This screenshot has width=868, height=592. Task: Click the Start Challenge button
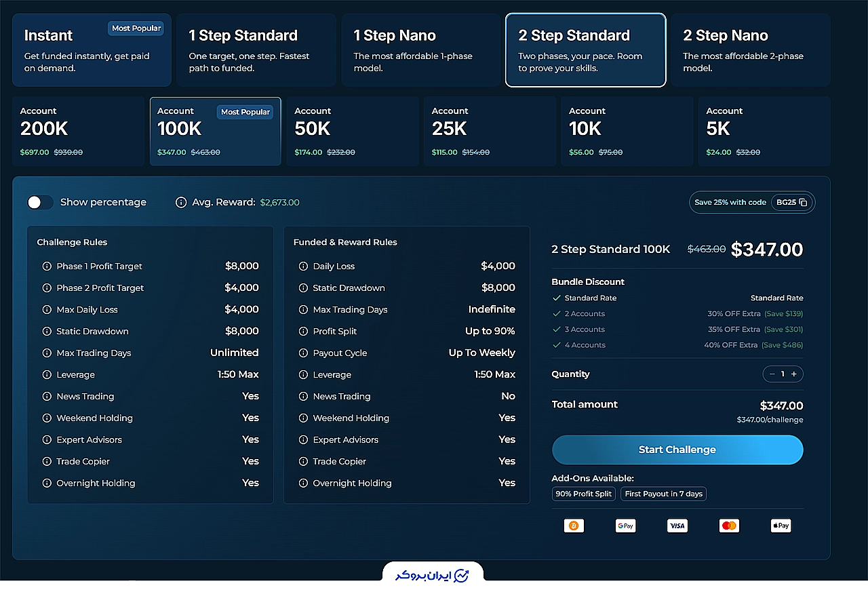pos(677,450)
